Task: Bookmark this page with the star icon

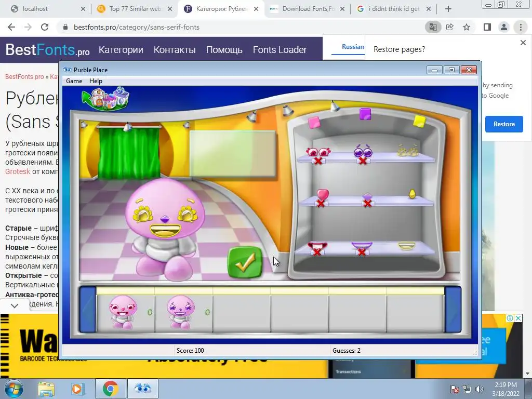Action: coord(467,27)
